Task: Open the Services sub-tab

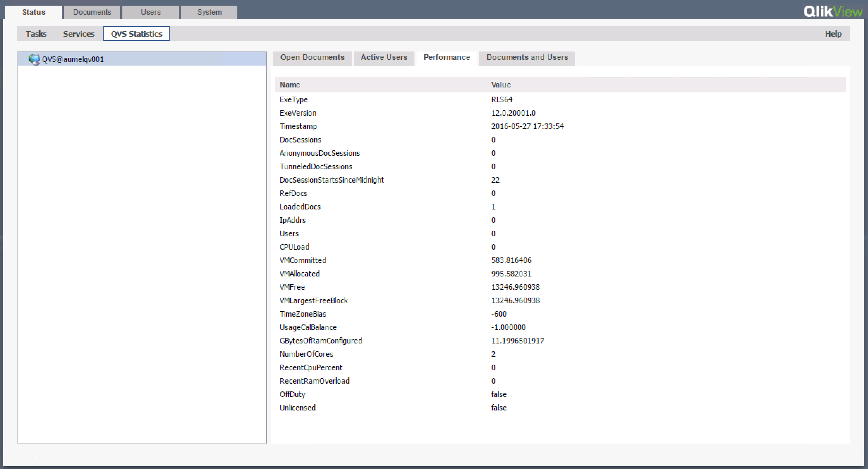Action: (79, 34)
